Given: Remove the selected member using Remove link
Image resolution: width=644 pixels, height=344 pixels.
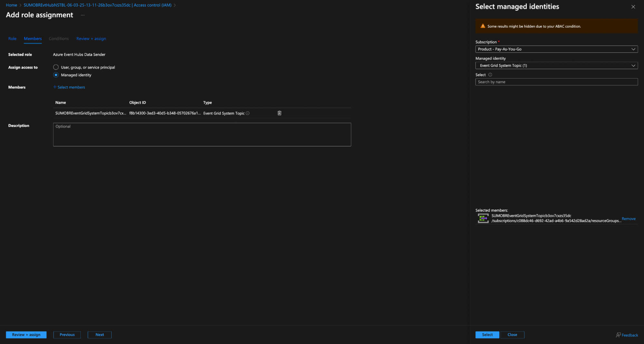Looking at the screenshot, I should (629, 218).
